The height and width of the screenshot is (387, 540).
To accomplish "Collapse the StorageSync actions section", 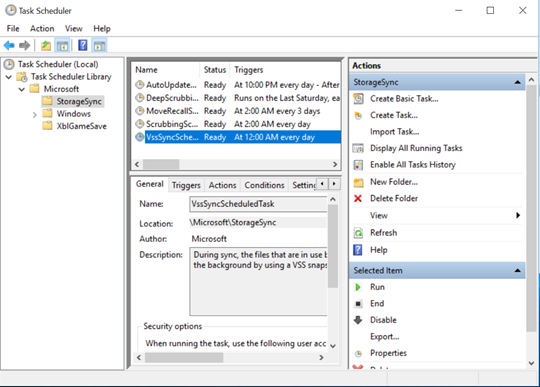I will pos(517,82).
